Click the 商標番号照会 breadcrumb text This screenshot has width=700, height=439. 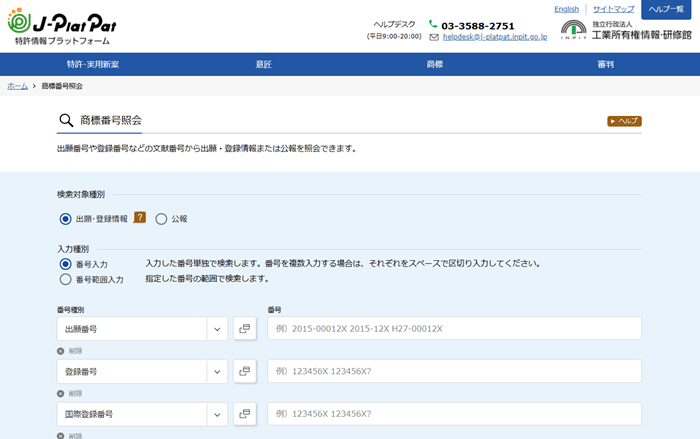pos(62,86)
